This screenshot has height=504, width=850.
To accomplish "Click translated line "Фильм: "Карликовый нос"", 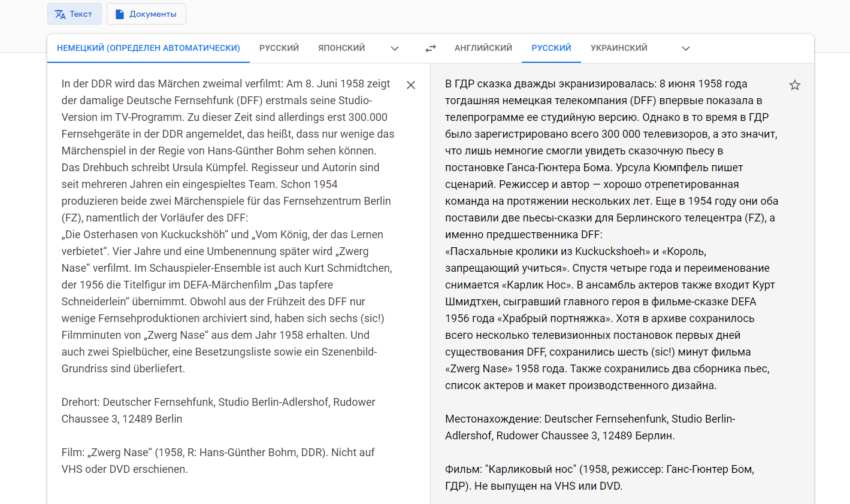I will (600, 469).
